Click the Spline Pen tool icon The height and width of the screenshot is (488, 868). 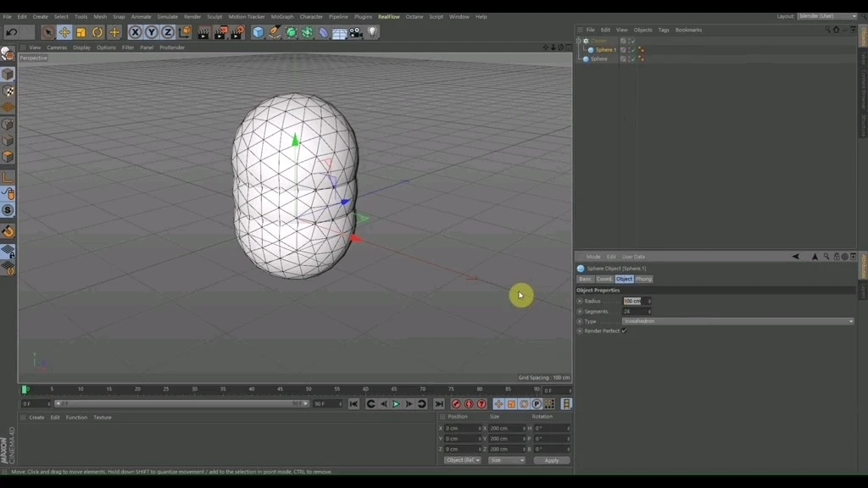(275, 32)
